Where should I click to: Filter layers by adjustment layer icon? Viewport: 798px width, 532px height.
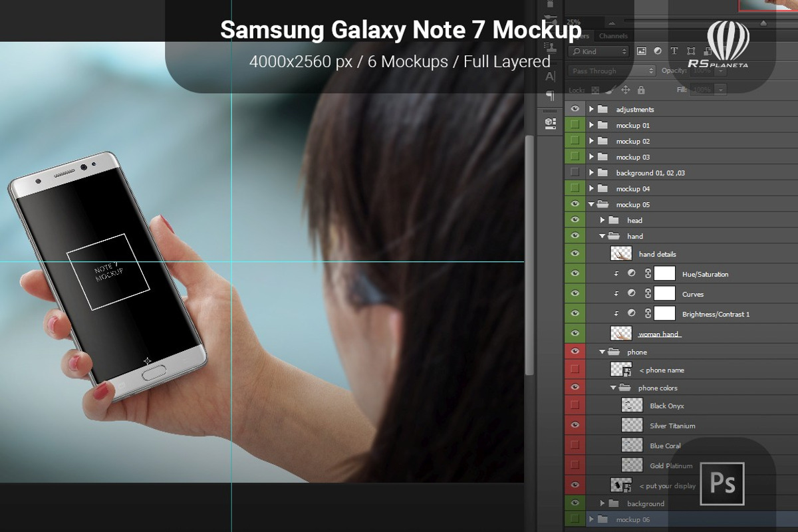point(658,51)
